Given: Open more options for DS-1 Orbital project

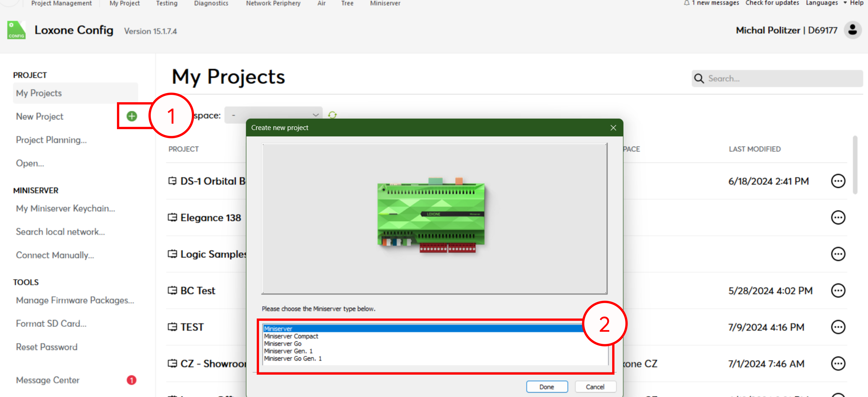Looking at the screenshot, I should click(838, 181).
